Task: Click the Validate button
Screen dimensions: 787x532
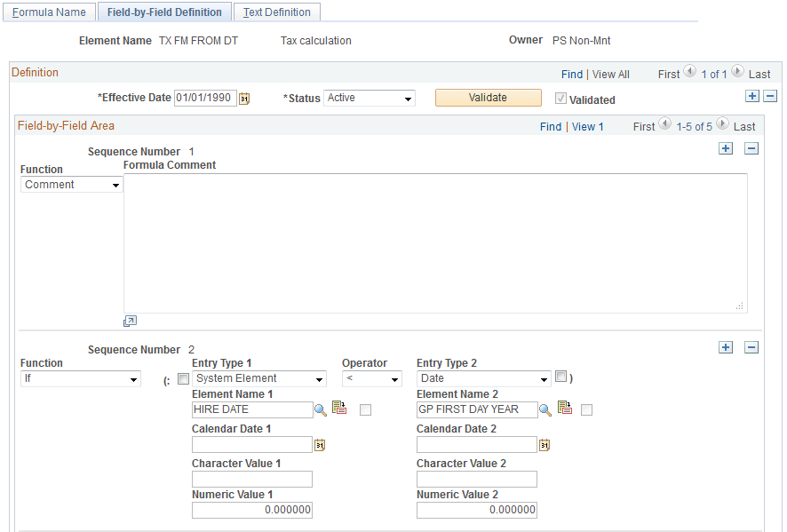Action: (x=488, y=98)
